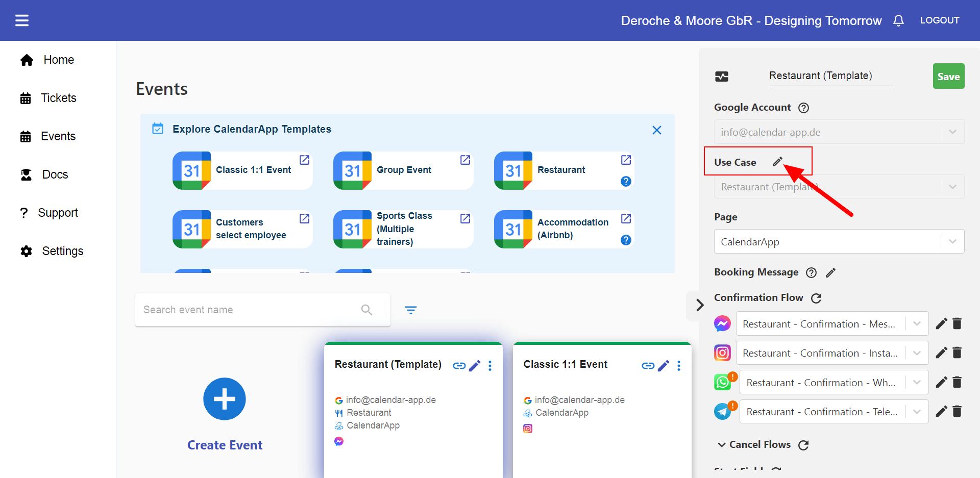Edit the Instagram confirmation flow
This screenshot has height=478, width=980.
pos(941,353)
